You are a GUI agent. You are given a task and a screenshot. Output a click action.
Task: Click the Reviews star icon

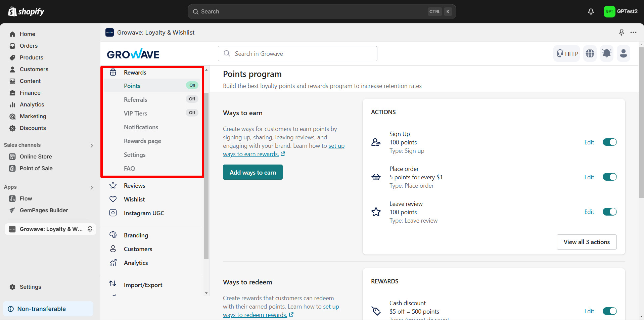113,185
